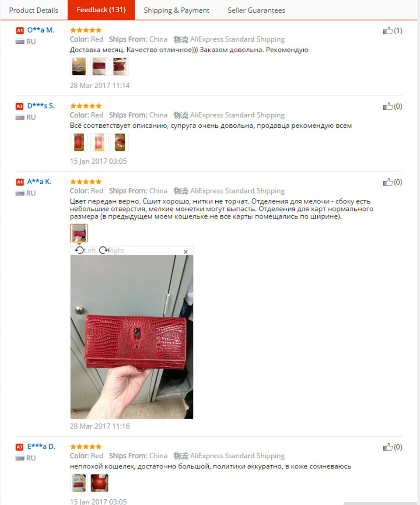
Task: Click thumbs-up icon on D***s S. review
Action: coord(388,106)
